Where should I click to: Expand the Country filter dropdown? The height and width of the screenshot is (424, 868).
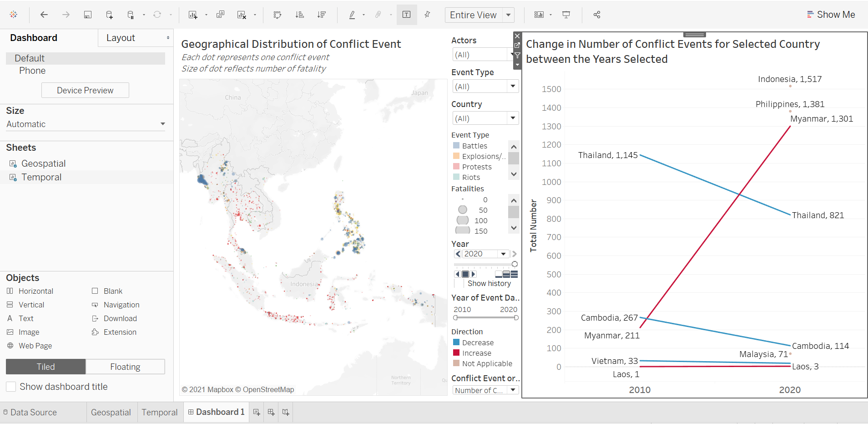coord(513,118)
